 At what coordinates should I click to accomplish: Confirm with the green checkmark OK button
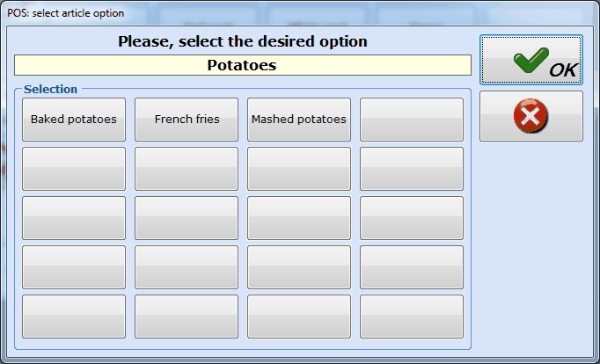coord(530,61)
